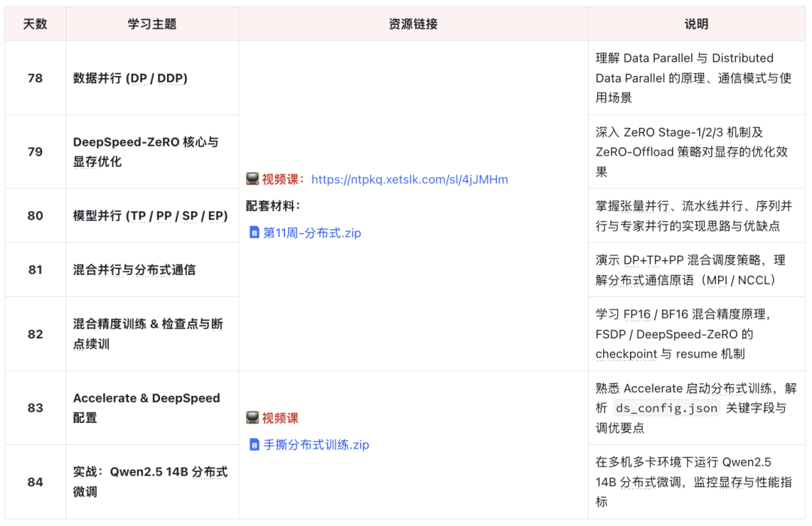Select the 天数 column header
Viewport: 812px width, 526px height.
35,24
